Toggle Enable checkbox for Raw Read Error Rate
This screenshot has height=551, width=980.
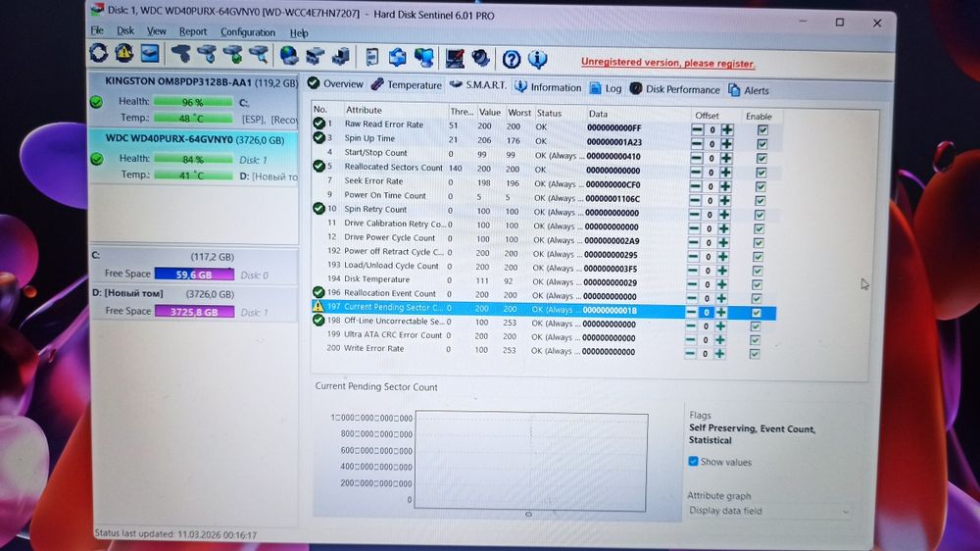[762, 130]
